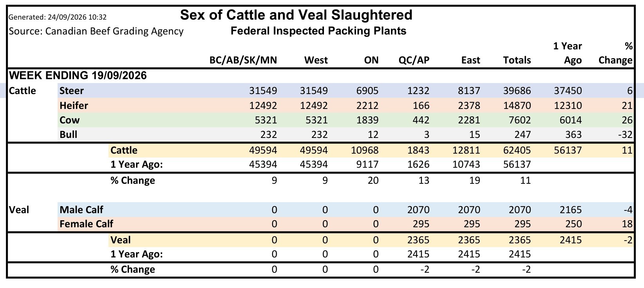Image resolution: width=644 pixels, height=288 pixels.
Task: Click the Steer totals value 39686
Action: pyautogui.click(x=517, y=91)
